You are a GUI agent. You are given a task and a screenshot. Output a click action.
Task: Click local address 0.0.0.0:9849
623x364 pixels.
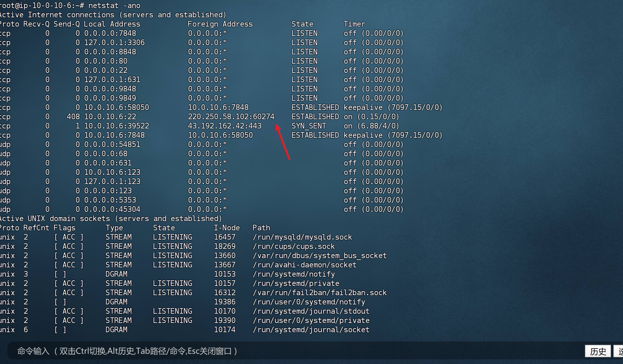click(110, 98)
